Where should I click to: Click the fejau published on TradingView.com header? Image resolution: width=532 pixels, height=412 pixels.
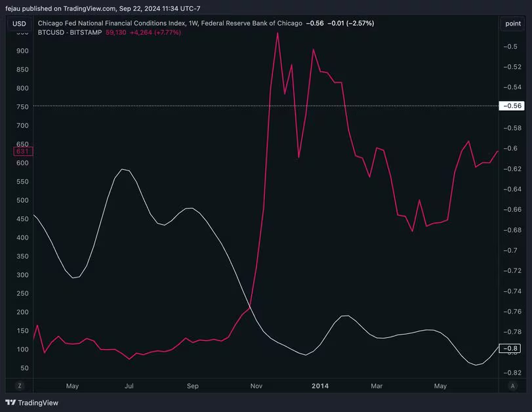pos(103,9)
